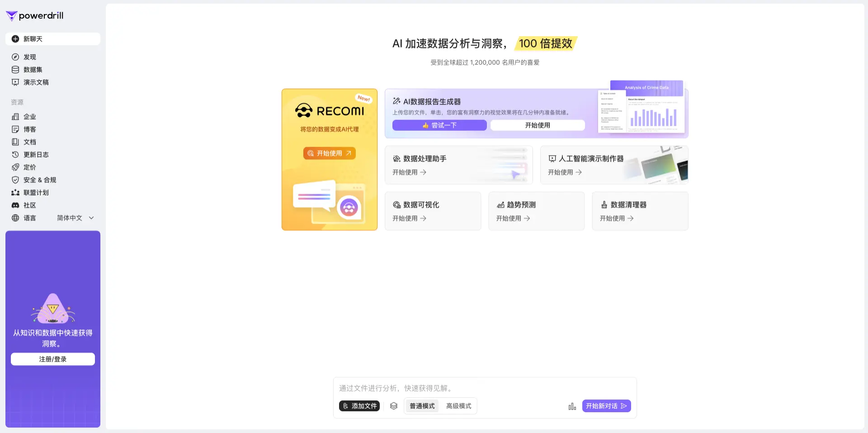Go to 更新日志 page
Screen dimensions: 868x433
coord(53,155)
